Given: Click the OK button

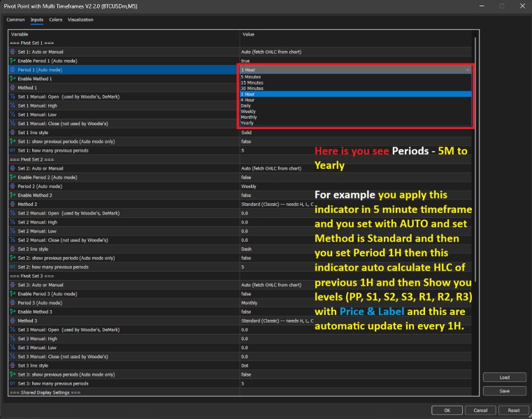Looking at the screenshot, I should 447,410.
